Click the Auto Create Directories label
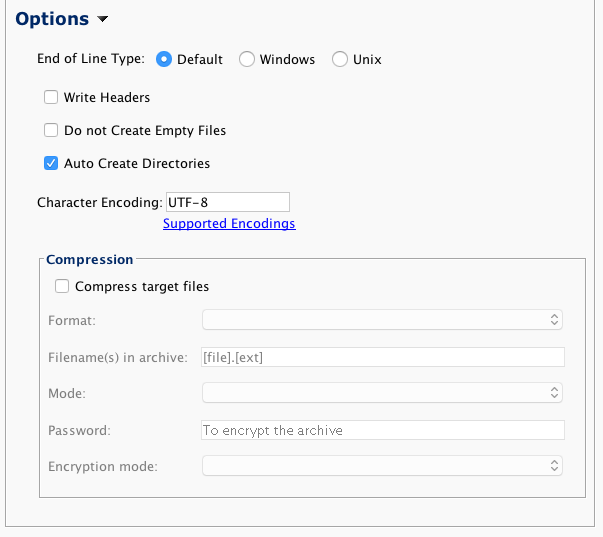Viewport: 603px width, 537px height. (x=137, y=164)
